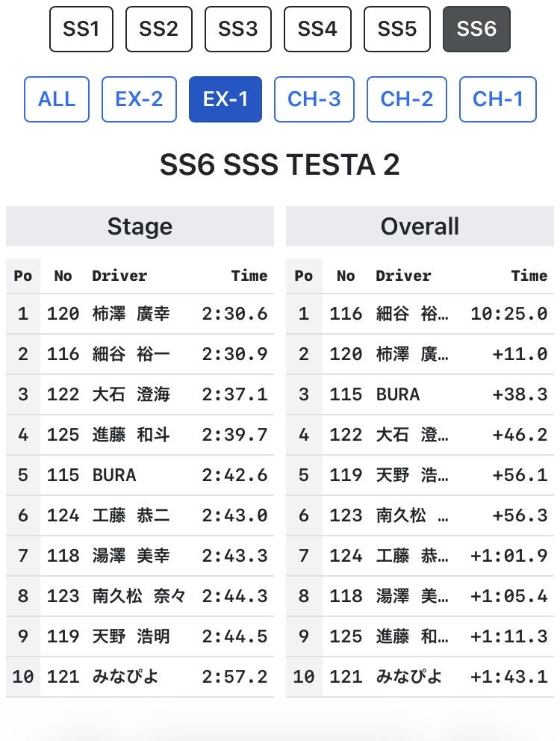Show SS4 stage results
The height and width of the screenshot is (741, 560).
[x=317, y=29]
